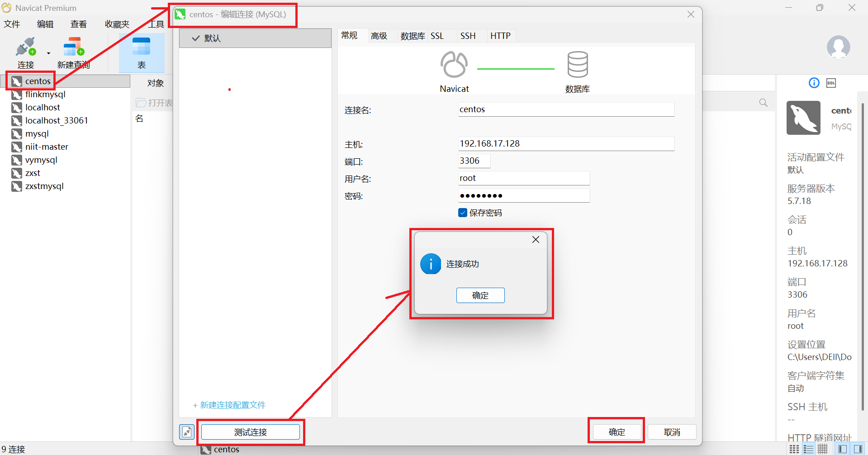The width and height of the screenshot is (868, 455).
Task: Switch to icon grid view in status bar
Action: tap(794, 449)
